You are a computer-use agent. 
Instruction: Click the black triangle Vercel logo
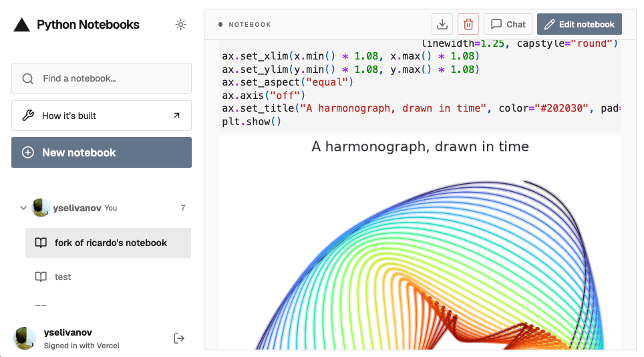click(22, 25)
